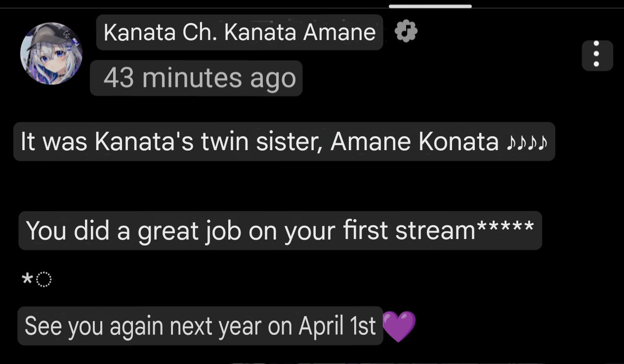Click the purple heart emoji
Screen dimensions: 624x364
click(x=399, y=326)
